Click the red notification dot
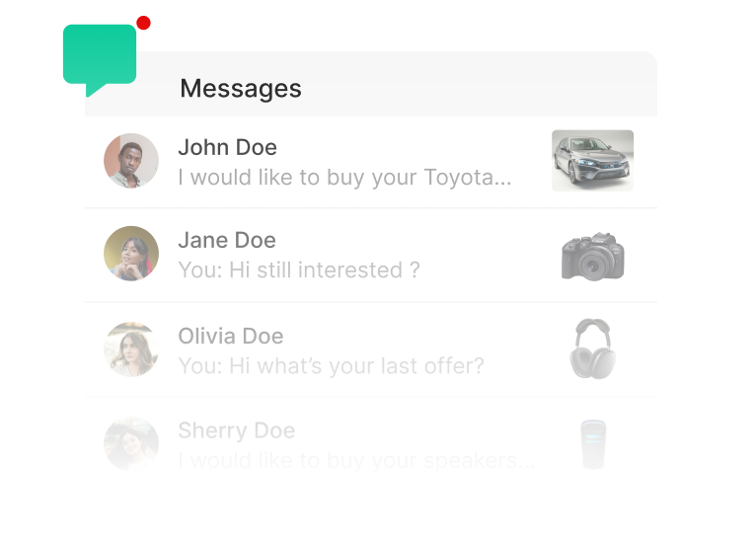Viewport: 756px width, 543px height. click(143, 23)
